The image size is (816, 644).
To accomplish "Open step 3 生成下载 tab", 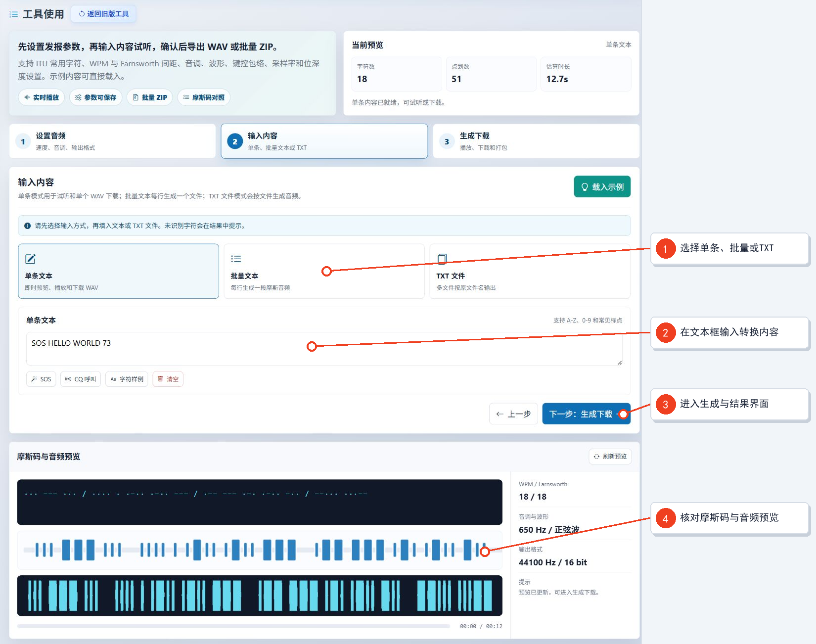I will (x=536, y=141).
